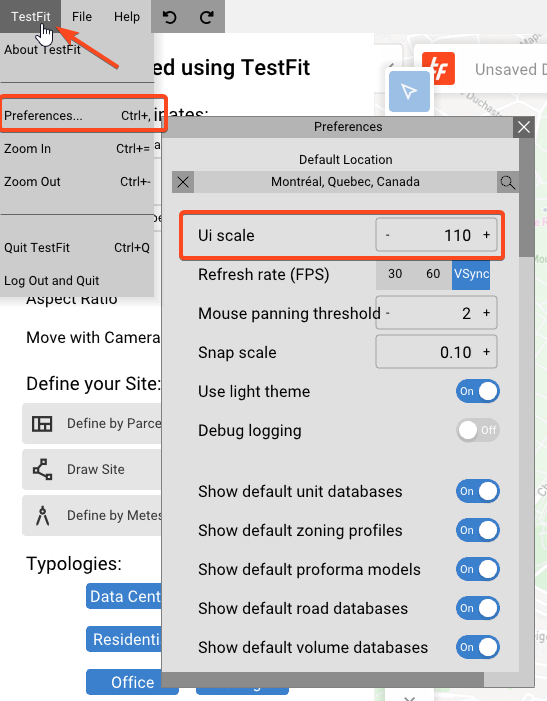The width and height of the screenshot is (547, 701).
Task: Increase Ui scale with plus button
Action: (487, 235)
